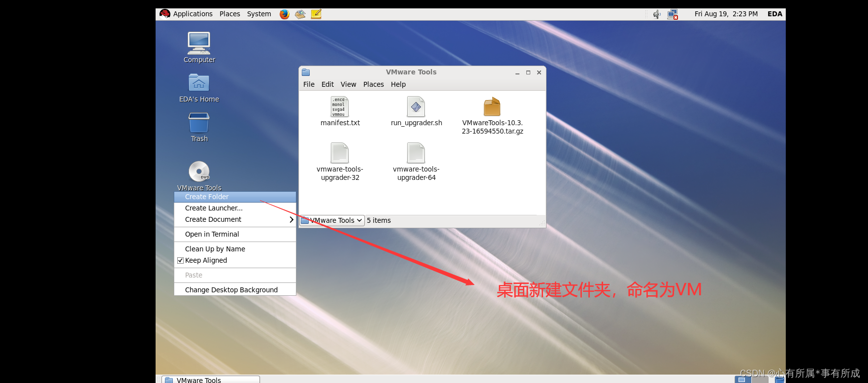Open the File menu in VMware Tools window

309,84
